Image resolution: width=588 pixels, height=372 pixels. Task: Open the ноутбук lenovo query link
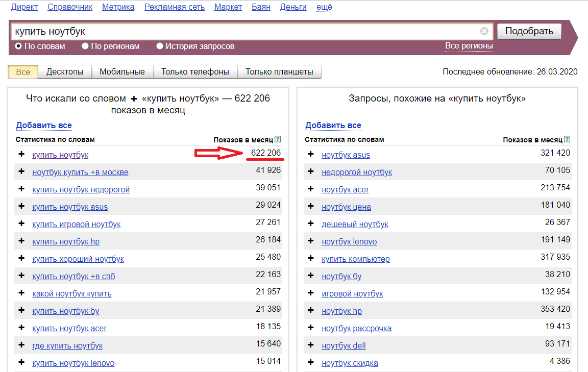tap(349, 241)
